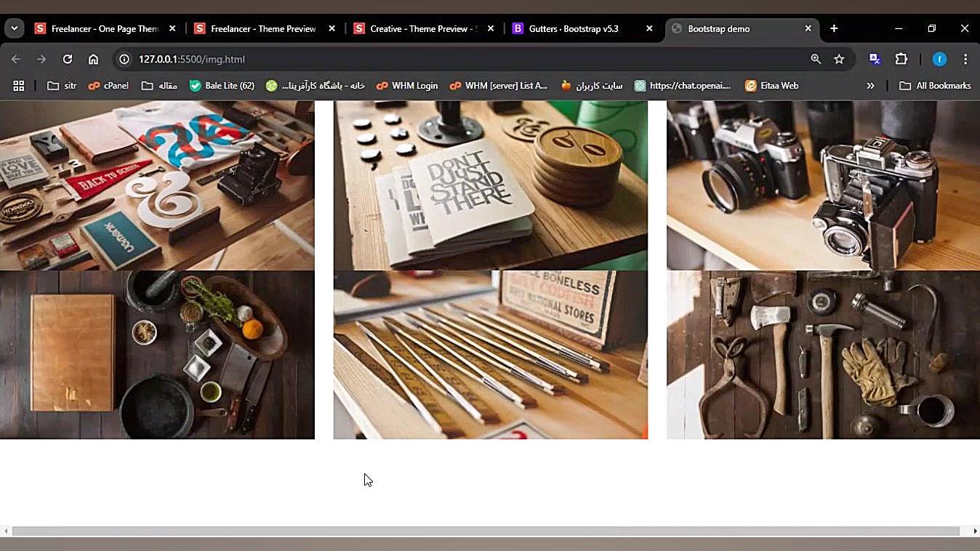
Task: Go forward to next page
Action: point(41,59)
